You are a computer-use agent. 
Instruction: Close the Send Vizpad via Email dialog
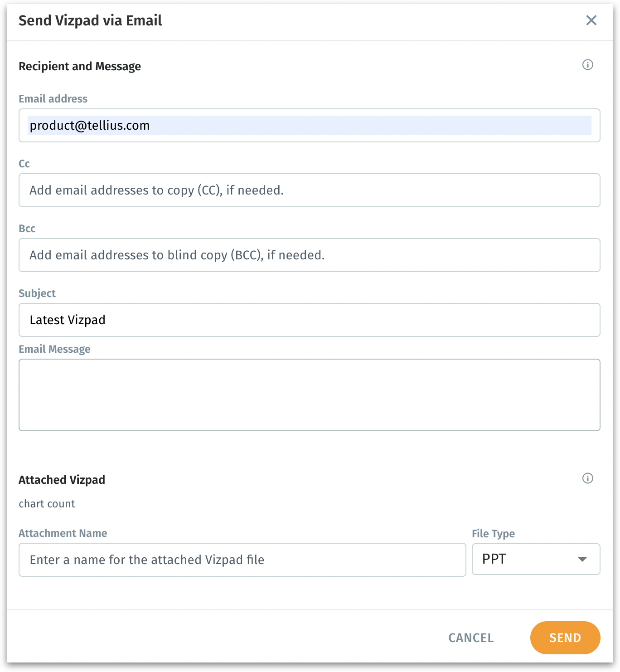tap(591, 20)
